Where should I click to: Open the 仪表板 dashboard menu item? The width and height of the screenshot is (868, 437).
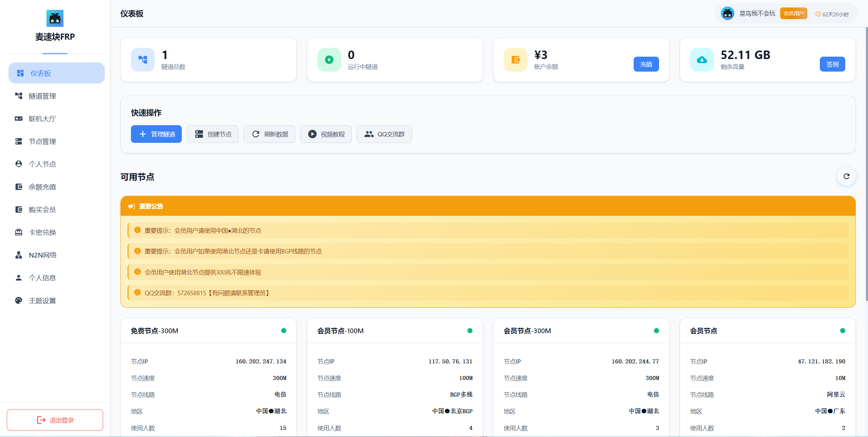pyautogui.click(x=57, y=73)
